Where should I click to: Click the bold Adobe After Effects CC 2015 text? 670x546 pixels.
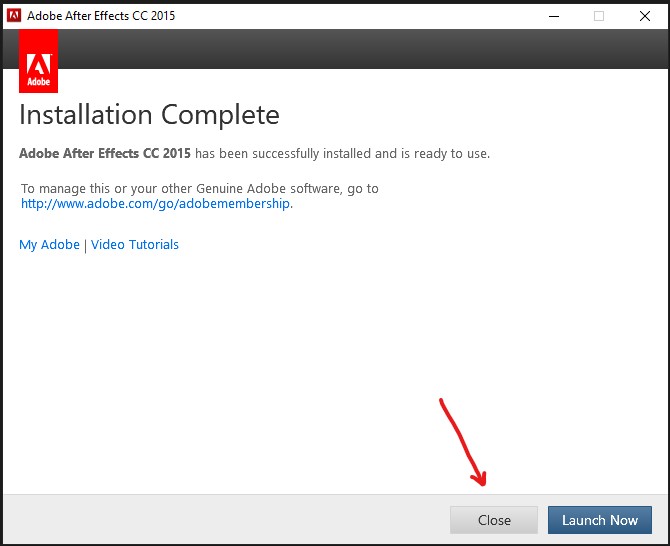(105, 153)
